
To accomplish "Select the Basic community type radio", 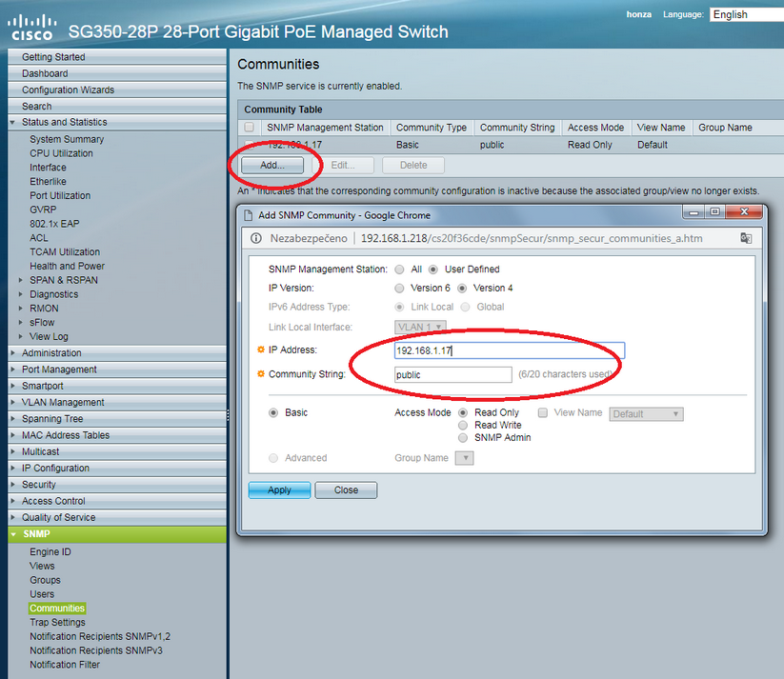I will tap(273, 412).
